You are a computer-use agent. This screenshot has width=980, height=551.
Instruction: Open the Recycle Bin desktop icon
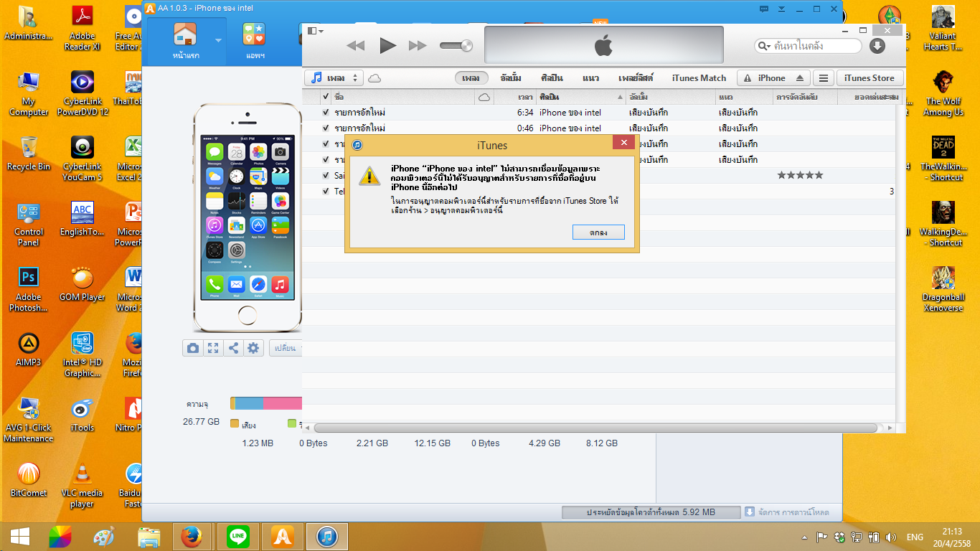pyautogui.click(x=29, y=154)
